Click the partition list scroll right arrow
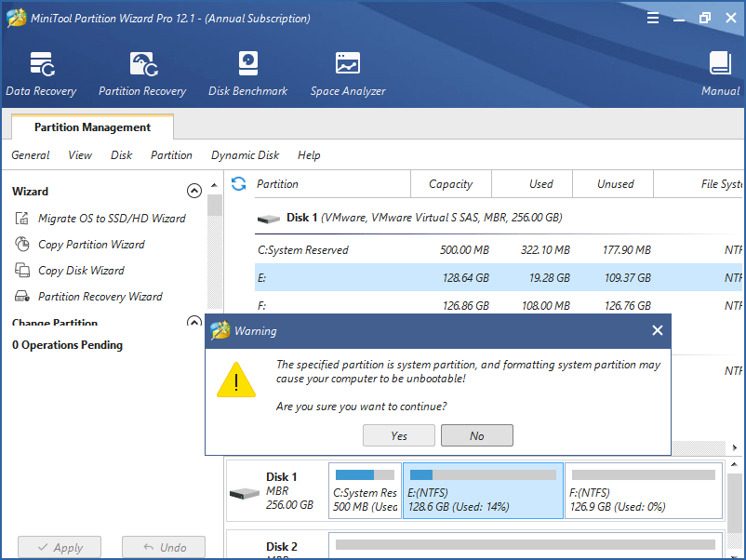Image resolution: width=746 pixels, height=560 pixels. tap(735, 447)
